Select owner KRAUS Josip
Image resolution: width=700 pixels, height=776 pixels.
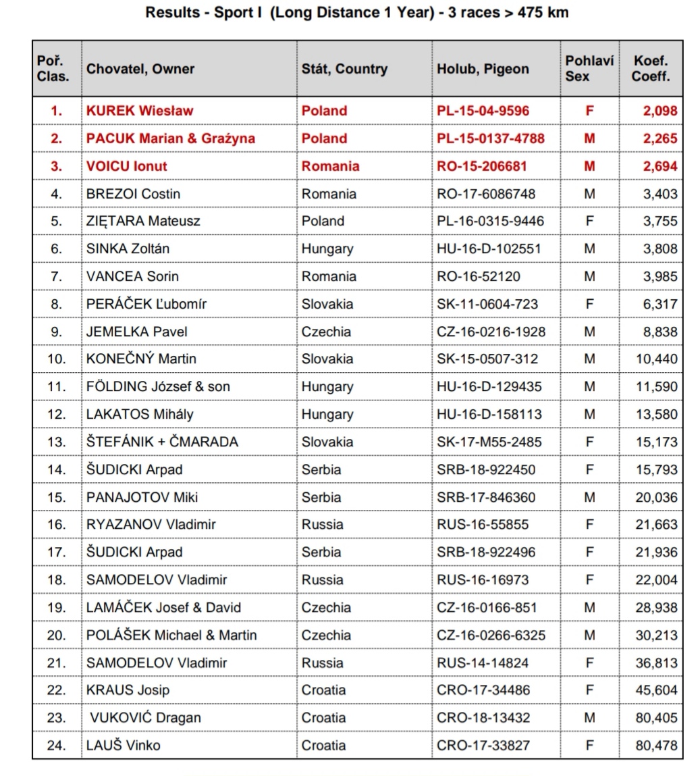[128, 690]
